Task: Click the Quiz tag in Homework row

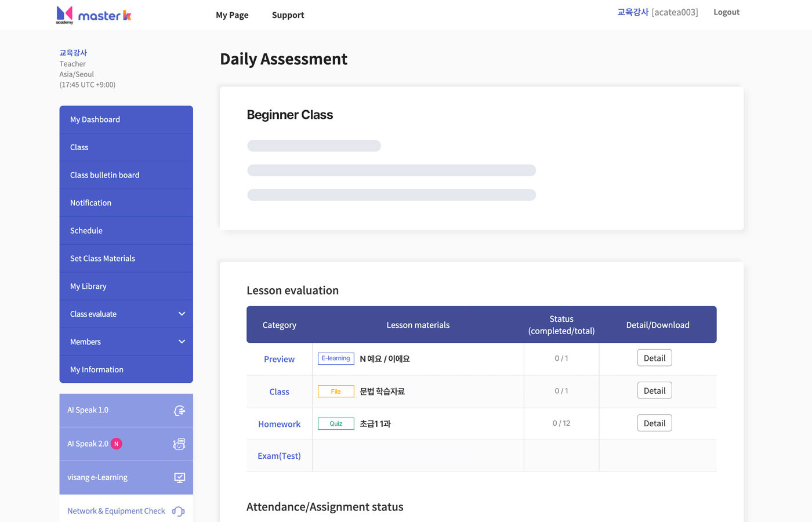Action: point(336,424)
